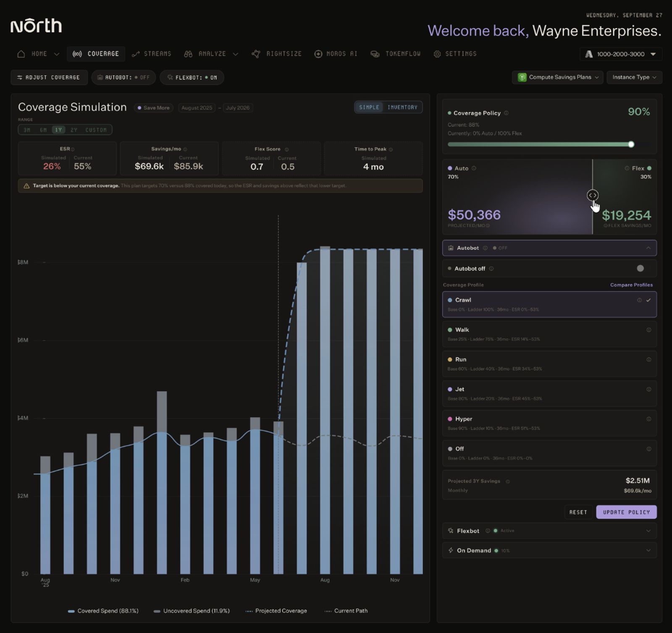This screenshot has height=633, width=672.
Task: Click the info icon on Off profile
Action: point(649,449)
